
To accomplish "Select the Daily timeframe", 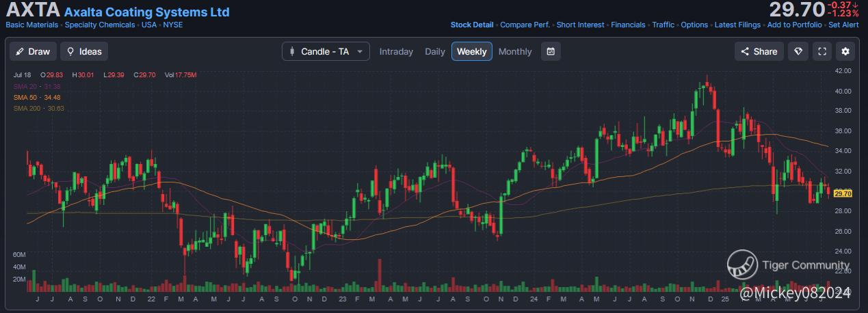I will (x=435, y=51).
